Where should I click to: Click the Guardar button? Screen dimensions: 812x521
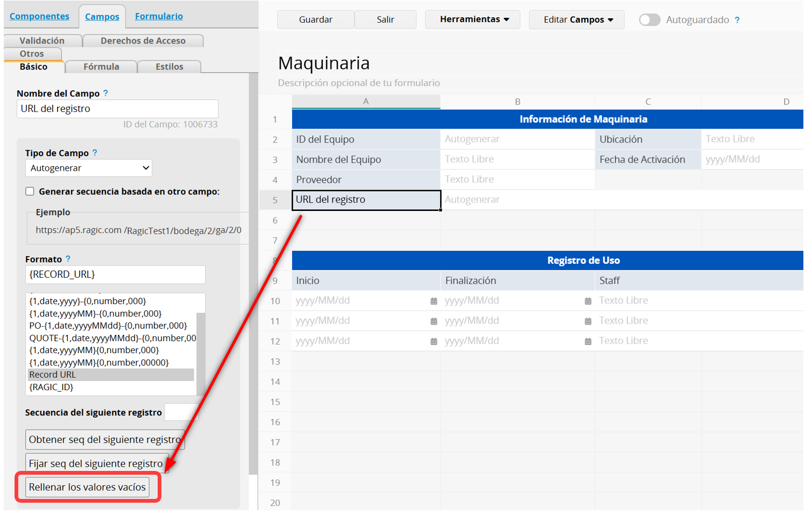pos(315,19)
